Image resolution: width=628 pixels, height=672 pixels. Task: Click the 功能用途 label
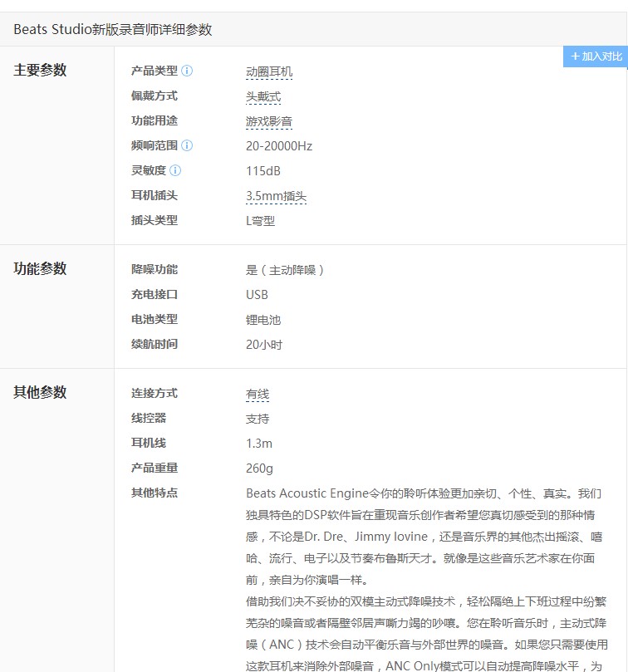(x=155, y=120)
